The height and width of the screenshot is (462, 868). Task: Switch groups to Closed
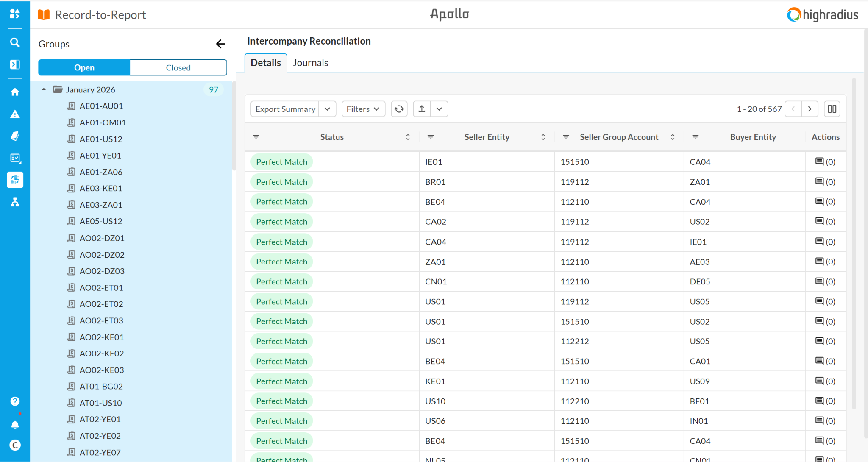pos(178,68)
